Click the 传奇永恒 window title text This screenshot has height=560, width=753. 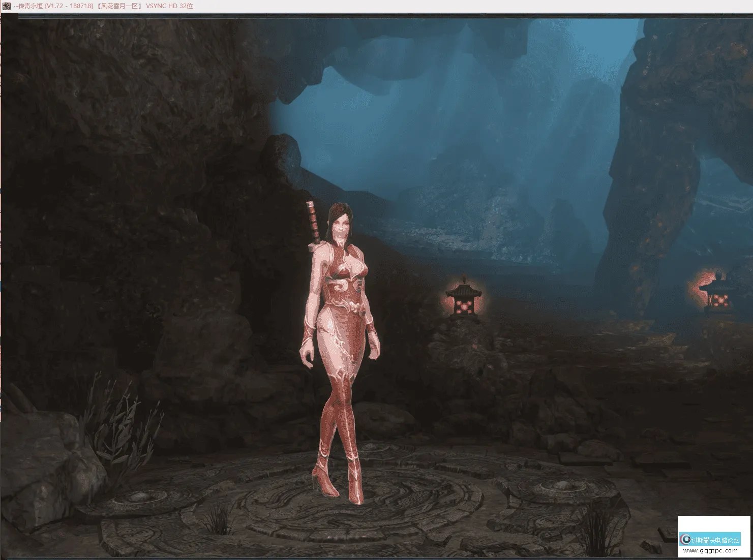(30, 6)
